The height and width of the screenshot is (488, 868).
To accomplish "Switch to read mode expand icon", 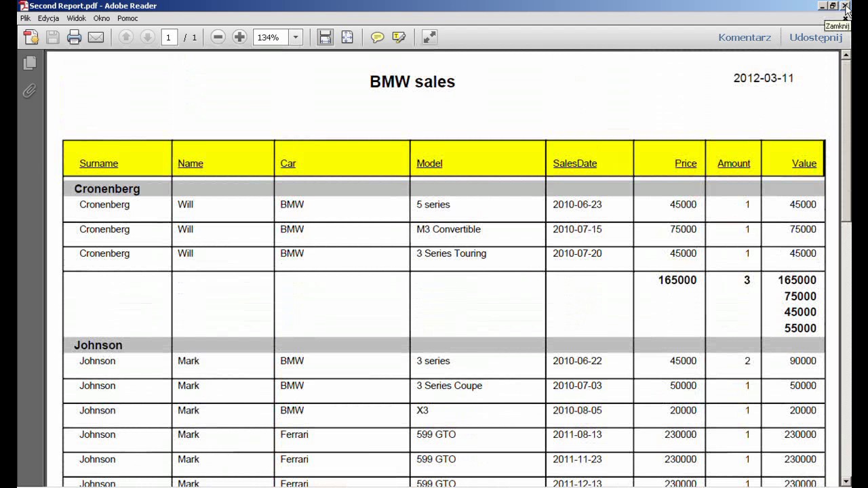I will click(x=429, y=37).
